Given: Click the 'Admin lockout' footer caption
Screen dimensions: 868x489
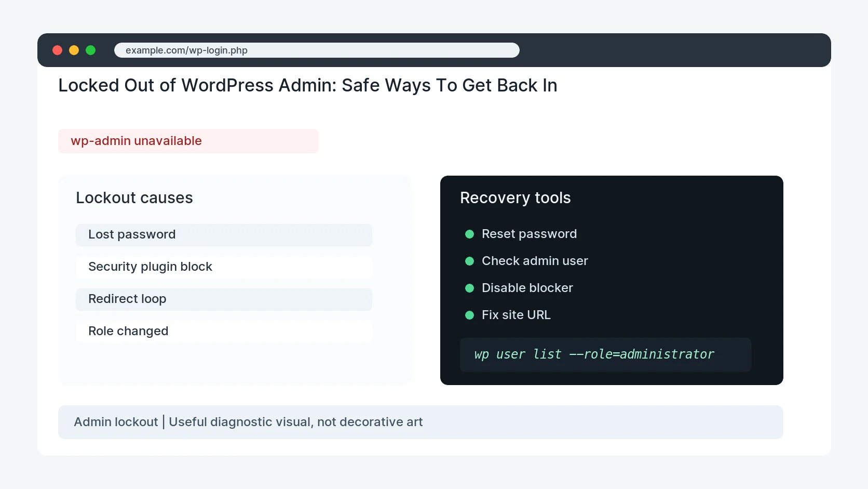Looking at the screenshot, I should pyautogui.click(x=421, y=422).
